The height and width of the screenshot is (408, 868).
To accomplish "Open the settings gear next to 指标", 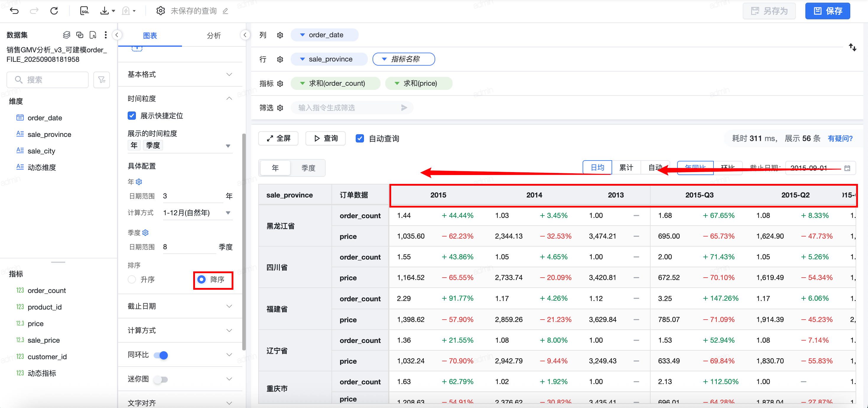I will click(280, 84).
